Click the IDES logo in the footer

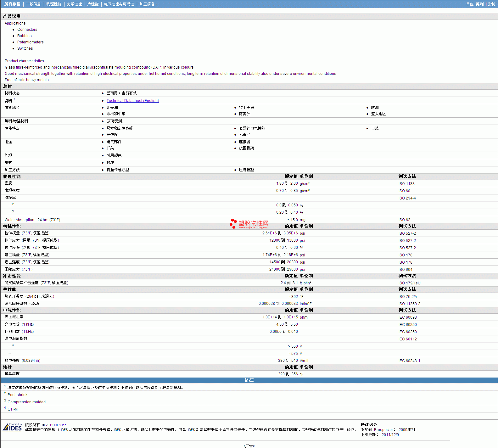coord(12,427)
